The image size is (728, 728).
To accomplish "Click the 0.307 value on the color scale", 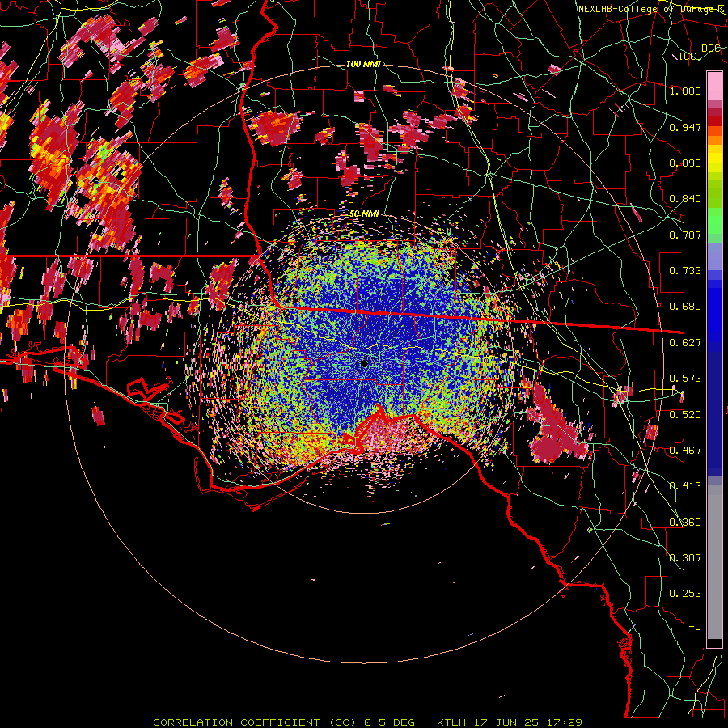I will (x=685, y=558).
